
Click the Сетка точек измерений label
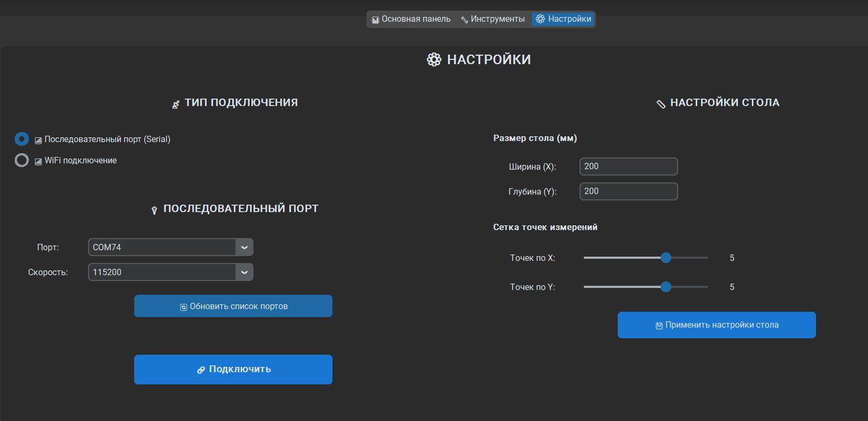point(545,227)
